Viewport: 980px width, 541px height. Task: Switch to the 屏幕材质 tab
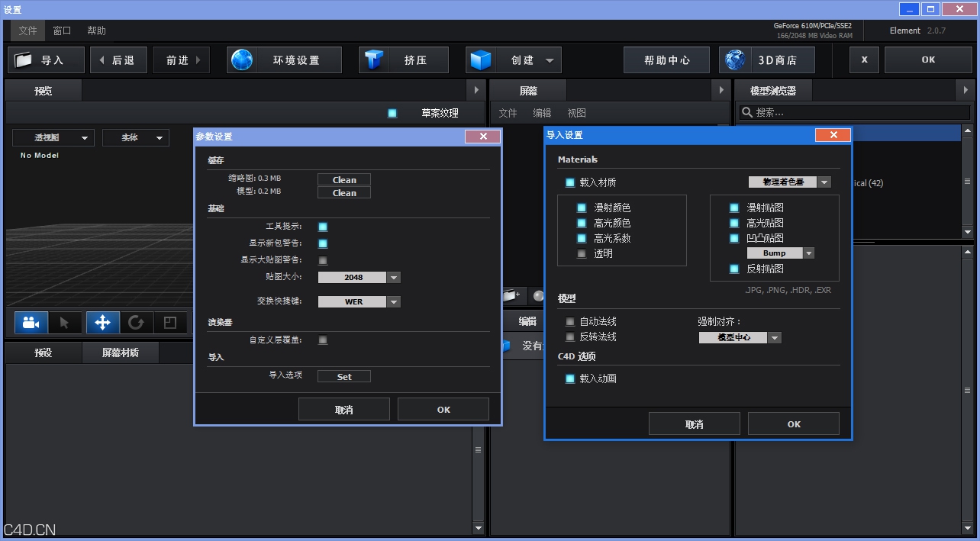121,353
